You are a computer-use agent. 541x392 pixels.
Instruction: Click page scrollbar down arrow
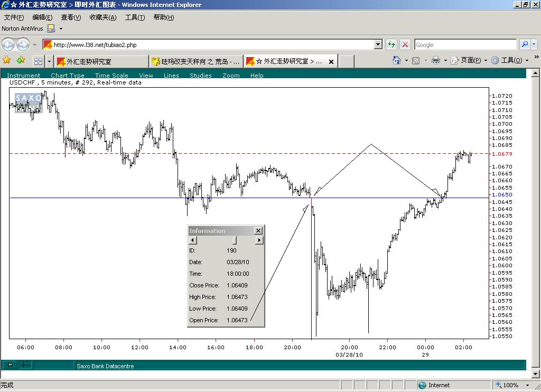click(535, 374)
